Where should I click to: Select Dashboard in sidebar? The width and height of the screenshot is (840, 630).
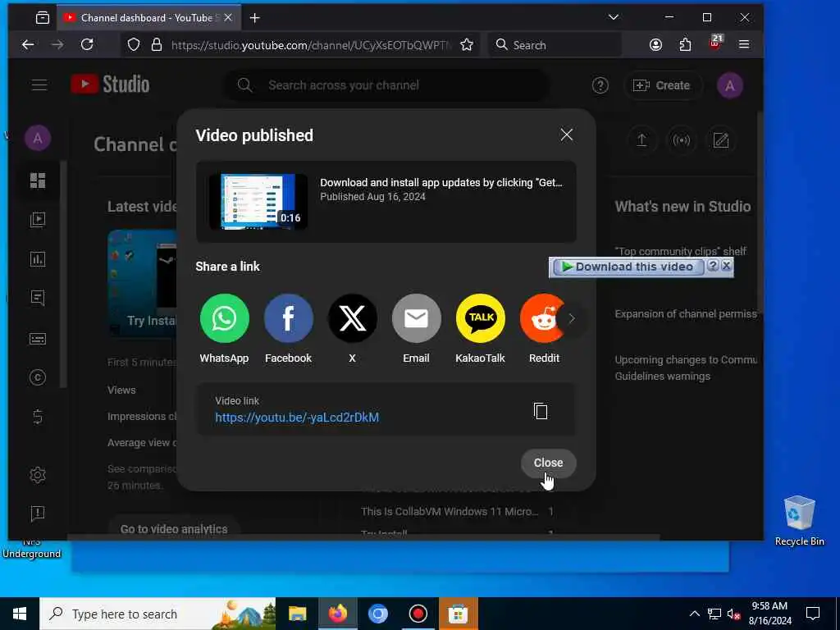click(38, 180)
